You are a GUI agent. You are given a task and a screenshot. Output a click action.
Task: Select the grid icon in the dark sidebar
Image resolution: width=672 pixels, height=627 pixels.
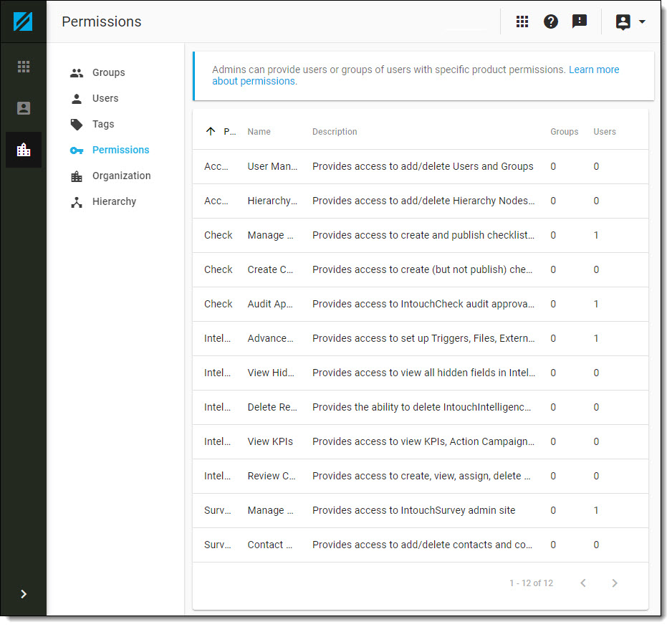(23, 66)
